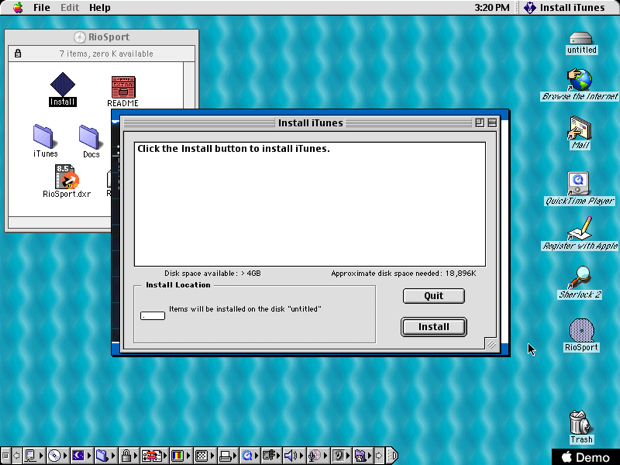620x465 pixels.
Task: Click the zoom box of Install iTunes window
Action: click(479, 123)
